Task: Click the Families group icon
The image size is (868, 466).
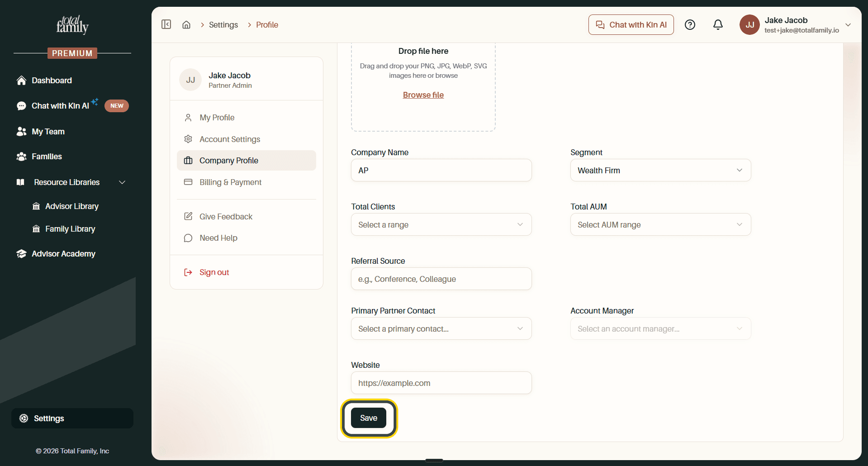Action: point(21,157)
